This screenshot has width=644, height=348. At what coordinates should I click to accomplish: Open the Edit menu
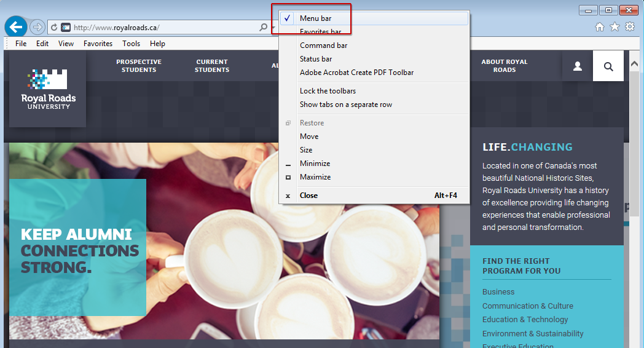tap(42, 44)
